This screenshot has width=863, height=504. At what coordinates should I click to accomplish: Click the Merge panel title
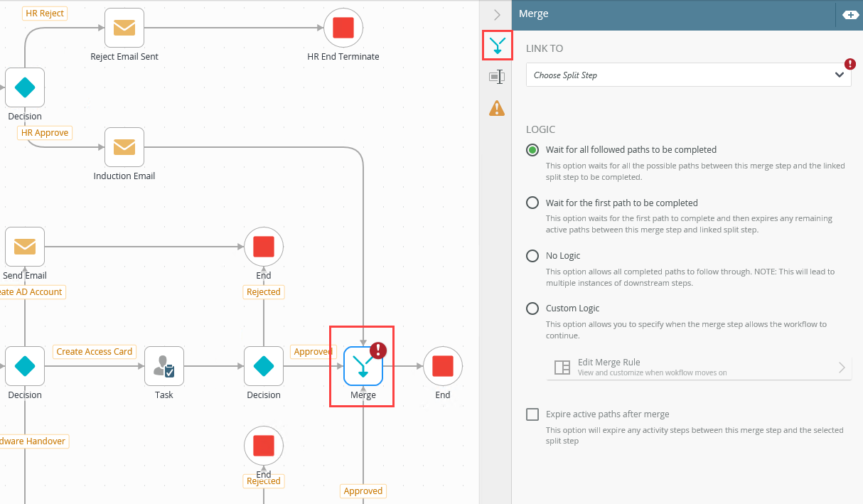pyautogui.click(x=533, y=14)
